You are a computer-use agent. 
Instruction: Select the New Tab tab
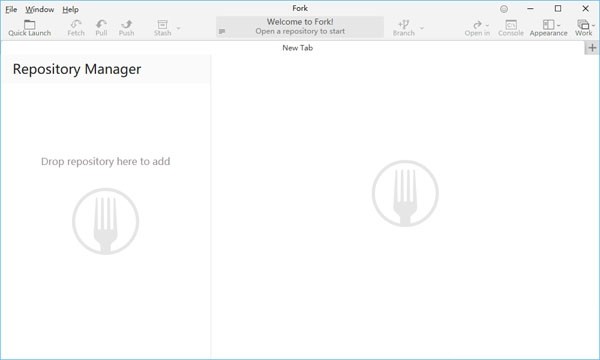pos(298,48)
